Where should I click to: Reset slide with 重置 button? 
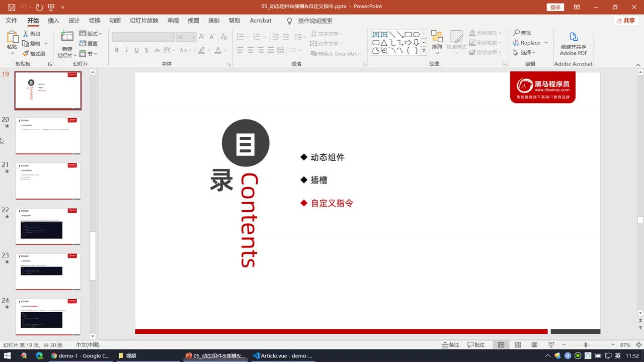click(89, 44)
